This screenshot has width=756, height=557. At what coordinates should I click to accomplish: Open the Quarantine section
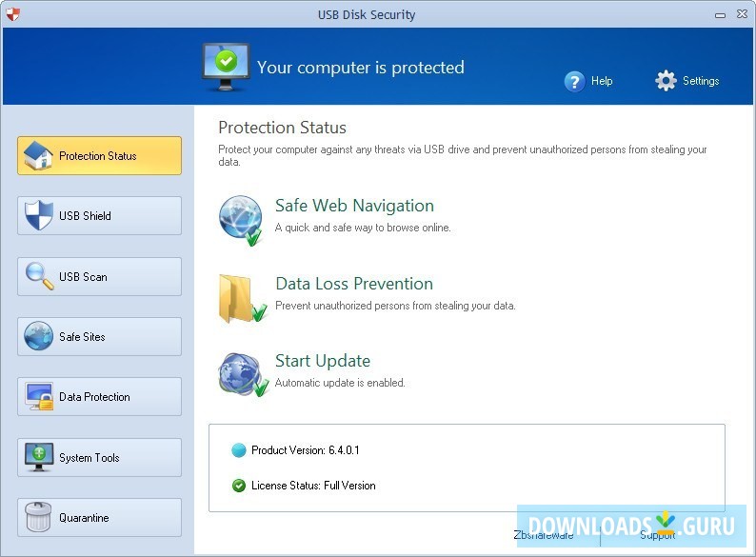click(x=99, y=517)
